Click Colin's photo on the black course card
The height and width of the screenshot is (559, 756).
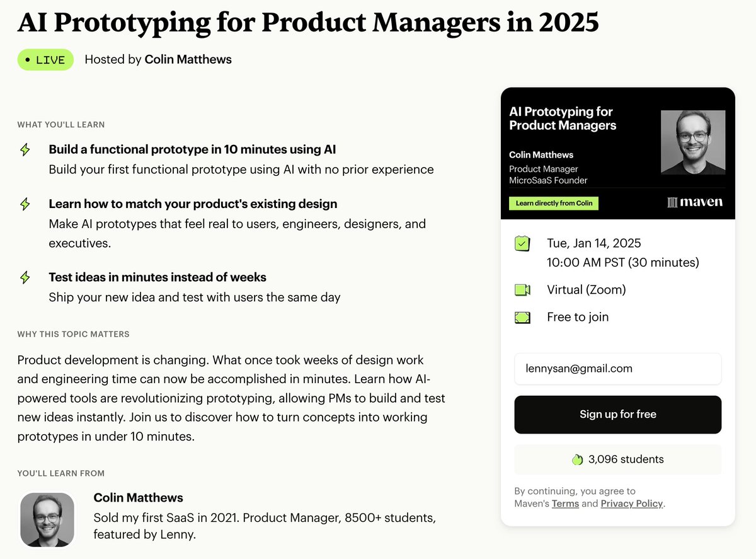(x=693, y=142)
